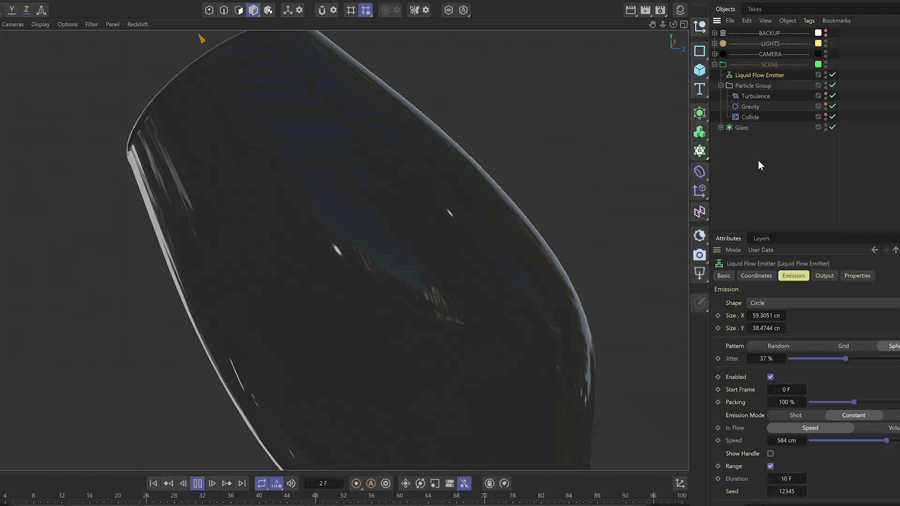
Task: Enable the Show Handle checkbox
Action: 770,454
